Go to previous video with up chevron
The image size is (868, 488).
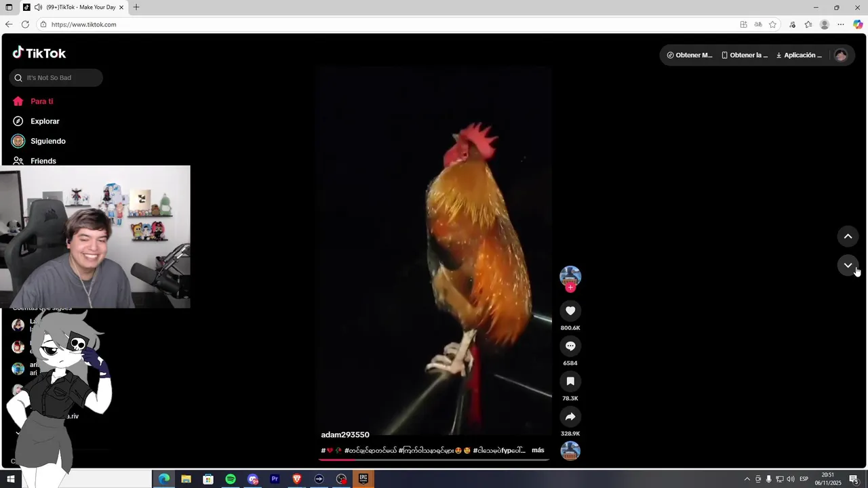click(x=848, y=236)
